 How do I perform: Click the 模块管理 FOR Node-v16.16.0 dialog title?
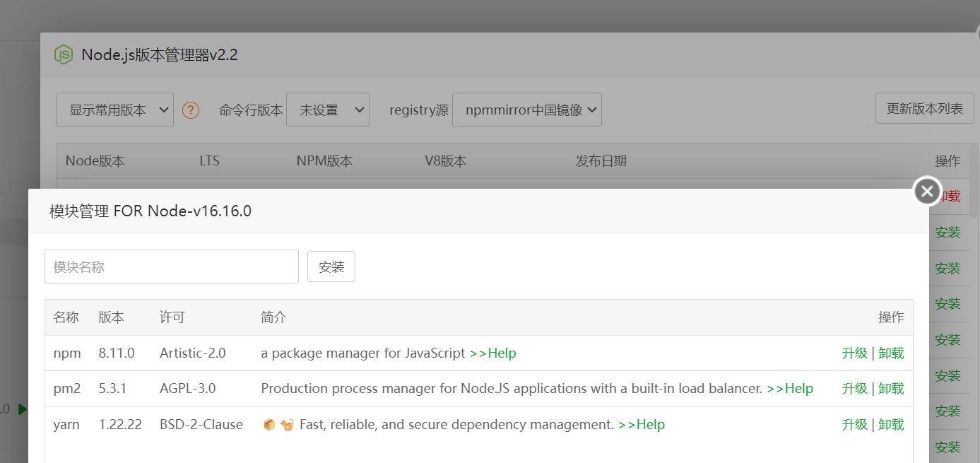coord(150,211)
